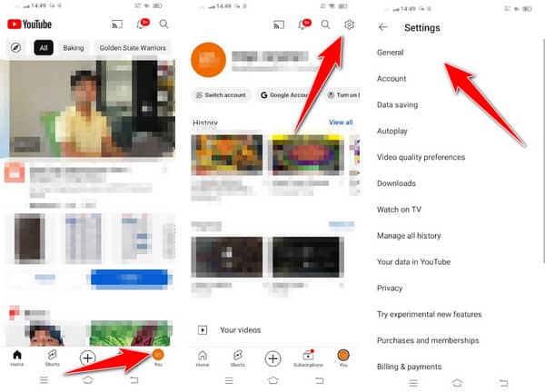Viewport: 545px width, 392px height.
Task: Tap the Your videos play icon
Action: (203, 330)
